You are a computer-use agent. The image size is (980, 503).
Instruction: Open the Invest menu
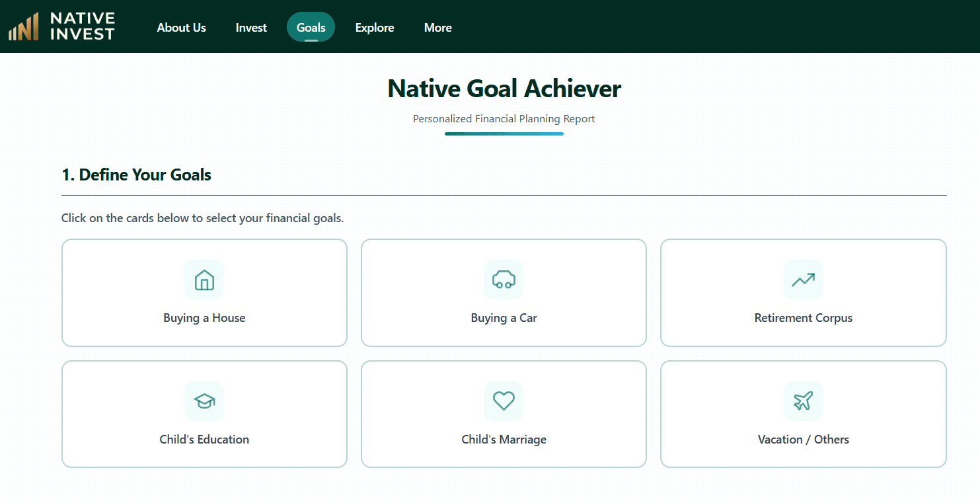[251, 28]
